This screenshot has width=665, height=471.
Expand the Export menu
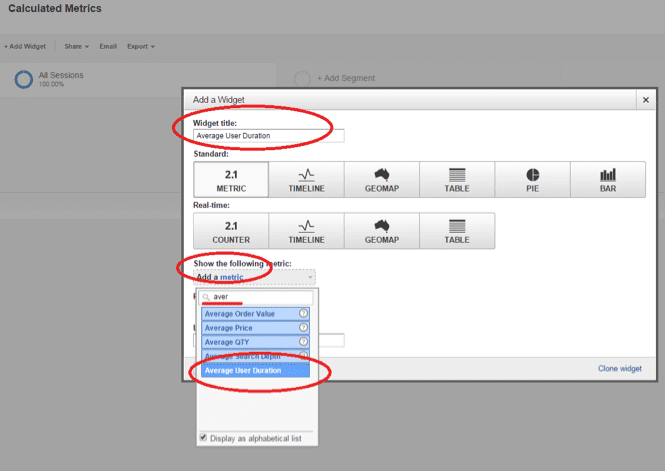[x=141, y=46]
